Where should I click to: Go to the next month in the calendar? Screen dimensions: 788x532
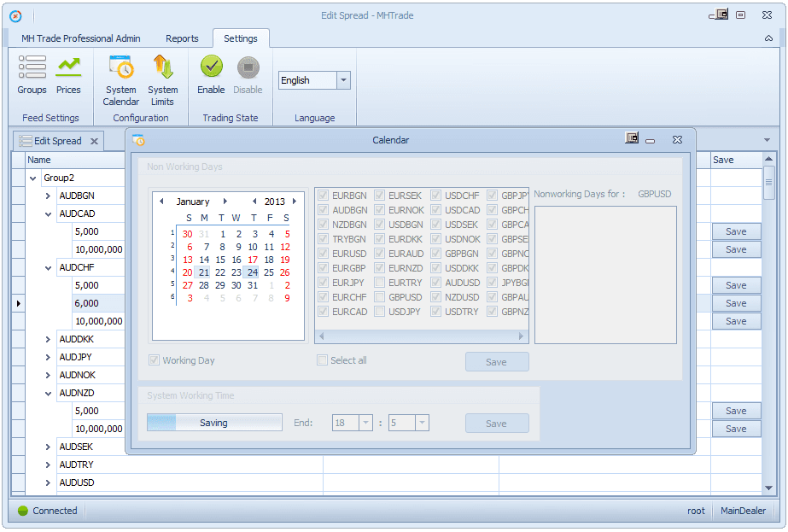(225, 202)
